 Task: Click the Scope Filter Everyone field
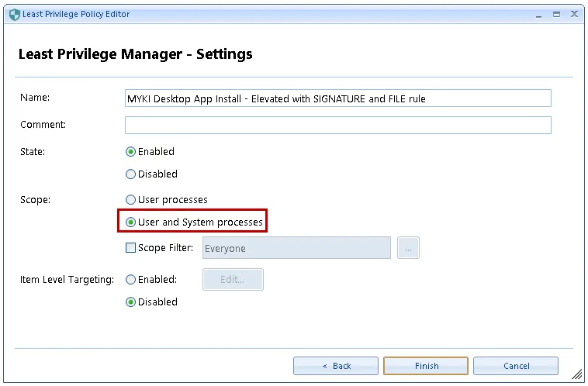(x=296, y=248)
